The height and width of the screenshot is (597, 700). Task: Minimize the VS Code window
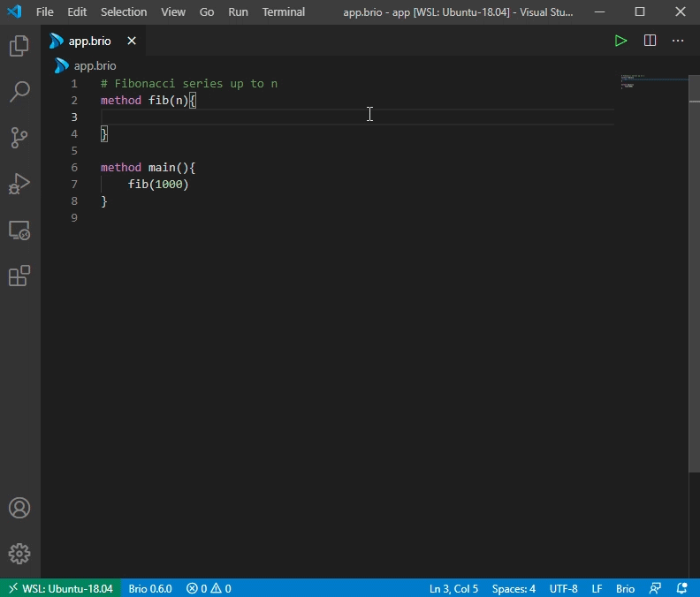tap(599, 12)
